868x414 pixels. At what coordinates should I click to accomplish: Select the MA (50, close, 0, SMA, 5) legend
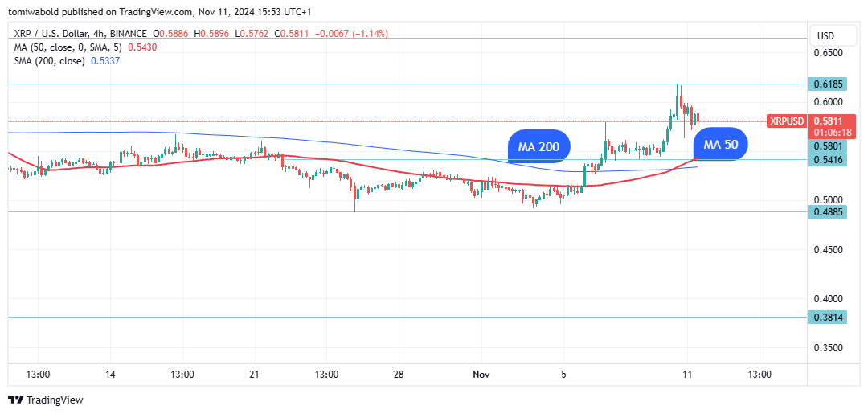(70, 47)
